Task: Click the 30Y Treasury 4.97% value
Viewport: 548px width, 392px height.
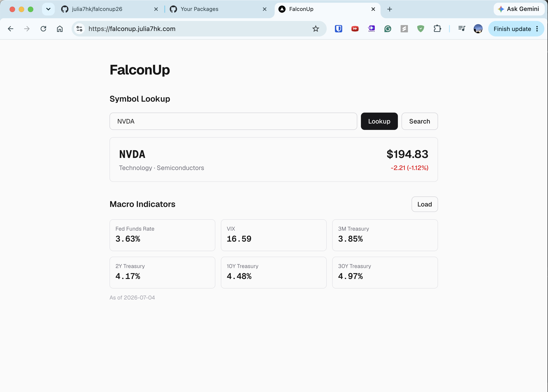Action: point(350,276)
